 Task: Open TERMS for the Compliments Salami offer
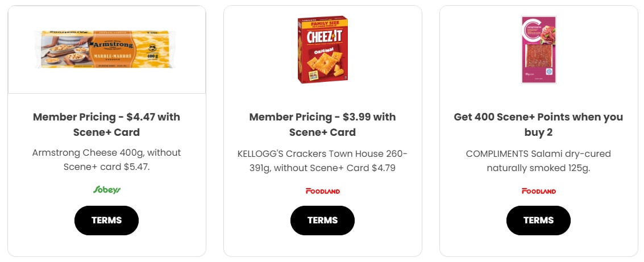coord(538,221)
